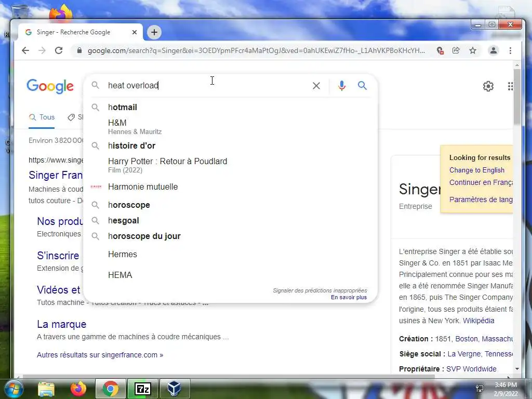Switch to the Tous results tab

[x=42, y=117]
